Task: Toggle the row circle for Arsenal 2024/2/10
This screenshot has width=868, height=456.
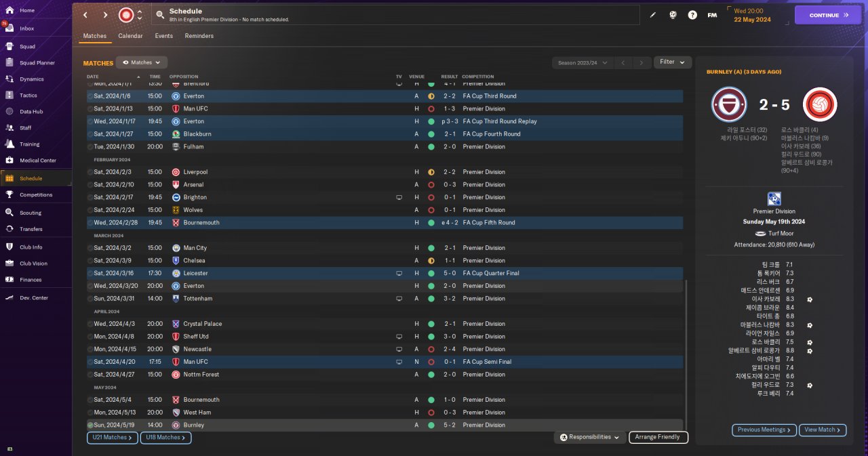Action: [90, 185]
